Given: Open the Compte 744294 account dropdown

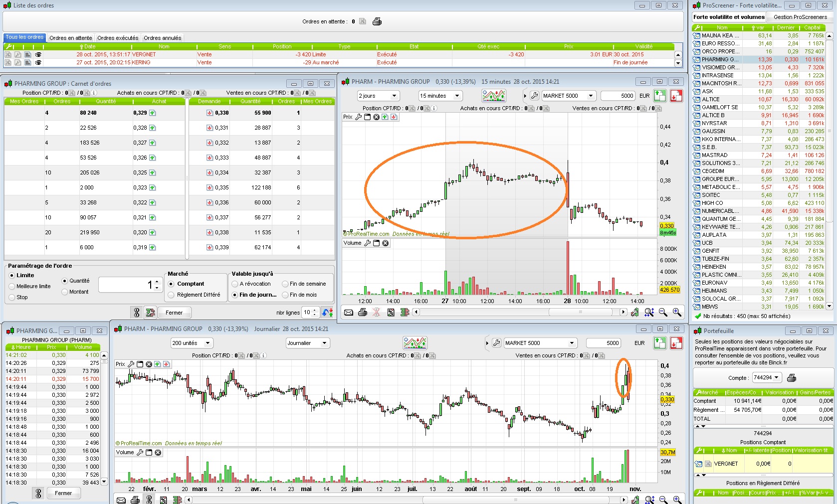Looking at the screenshot, I should (x=766, y=377).
